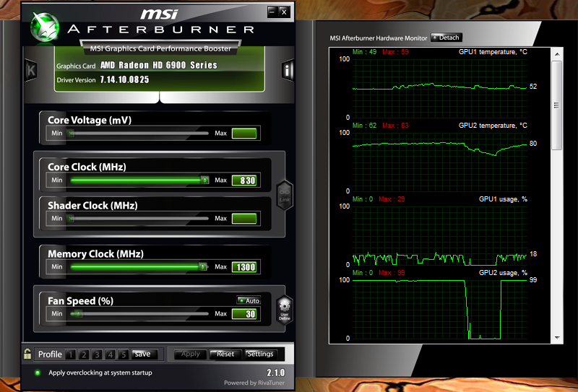
Task: Click the hardware monitor scrollbar thumb
Action: tap(557, 105)
